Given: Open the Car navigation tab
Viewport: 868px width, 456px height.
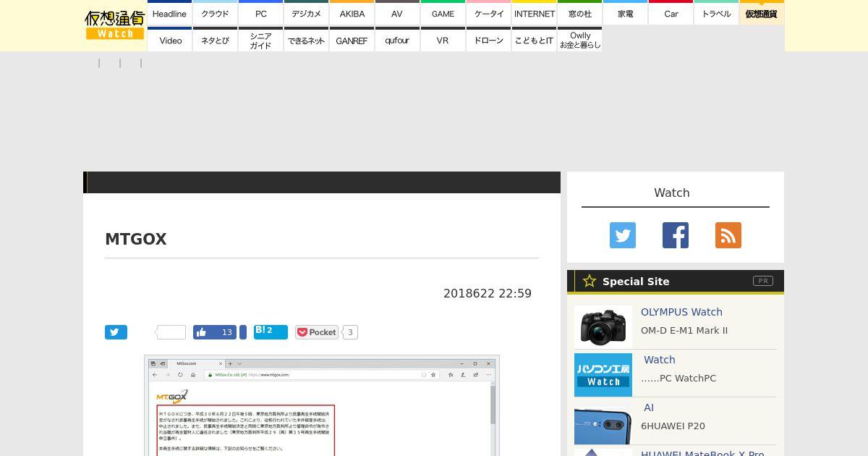Looking at the screenshot, I should click(671, 12).
